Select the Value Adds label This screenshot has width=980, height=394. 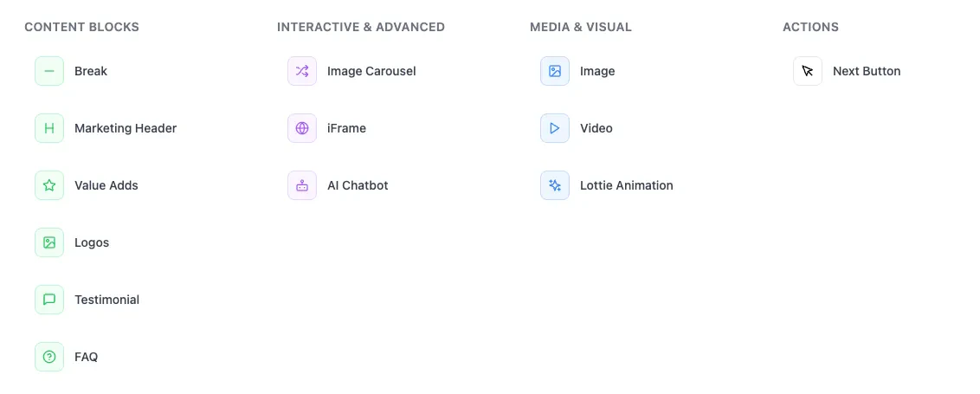pos(106,185)
